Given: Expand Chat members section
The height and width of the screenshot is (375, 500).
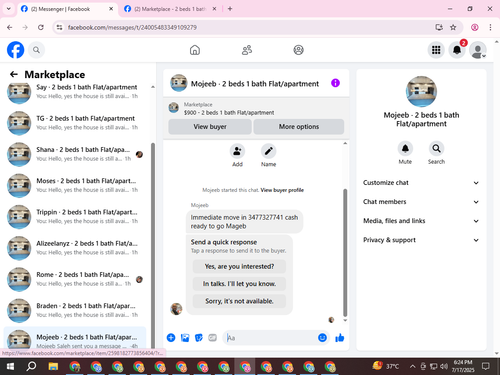Looking at the screenshot, I should [421, 202].
